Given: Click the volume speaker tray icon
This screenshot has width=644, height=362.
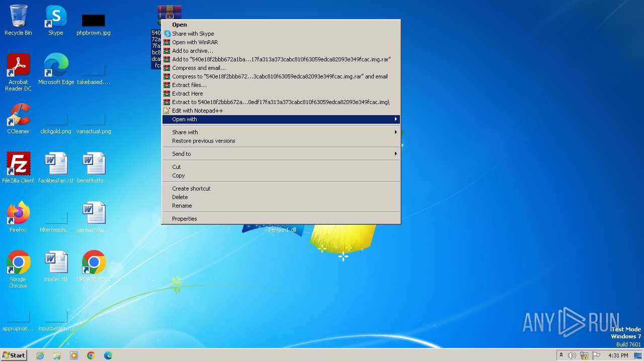Looking at the screenshot, I should point(572,355).
